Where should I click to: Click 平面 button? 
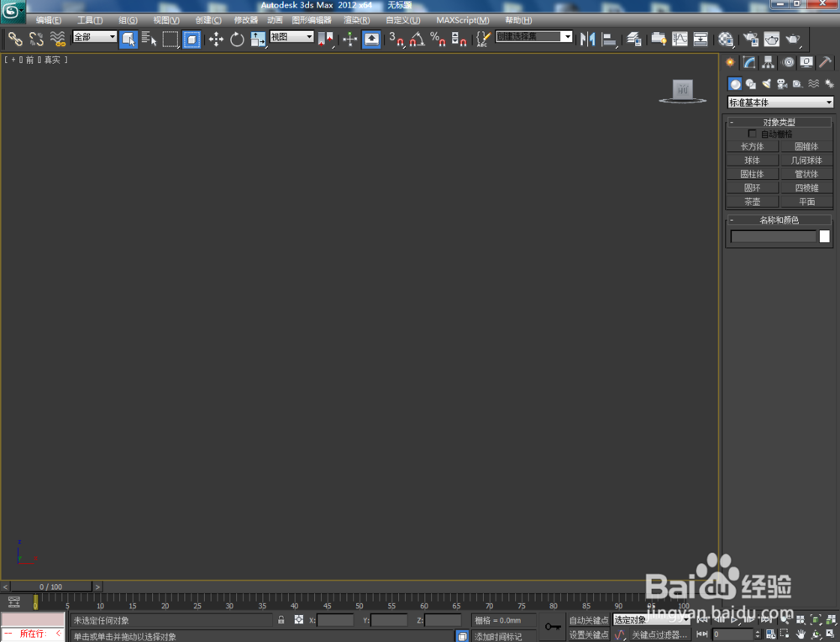point(806,202)
